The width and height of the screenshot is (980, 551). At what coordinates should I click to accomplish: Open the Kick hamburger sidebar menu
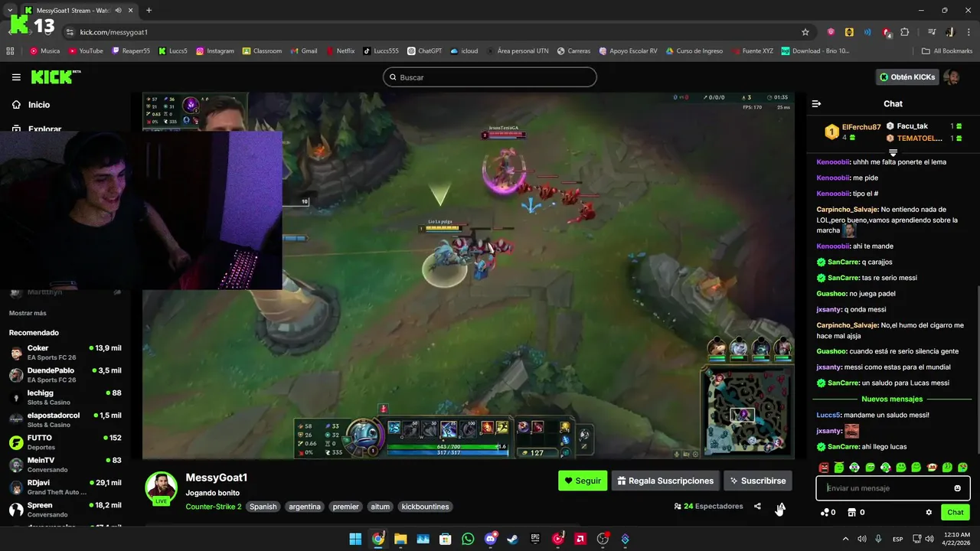pyautogui.click(x=16, y=77)
